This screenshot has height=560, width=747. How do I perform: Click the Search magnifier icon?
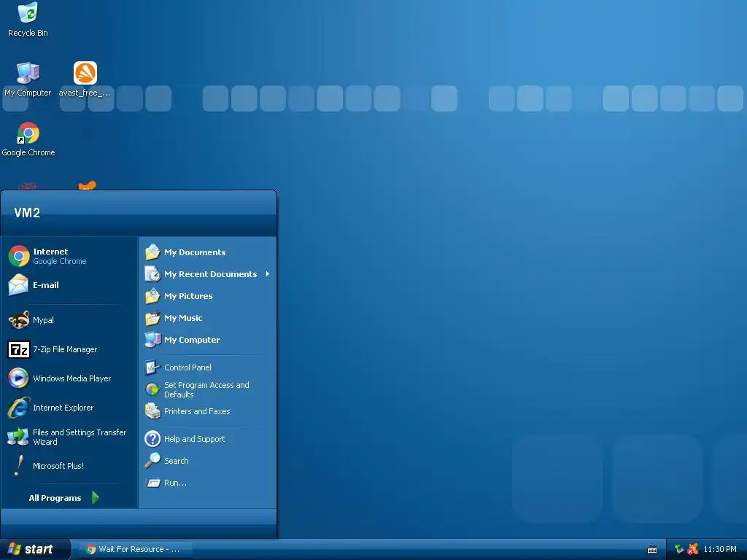point(152,461)
